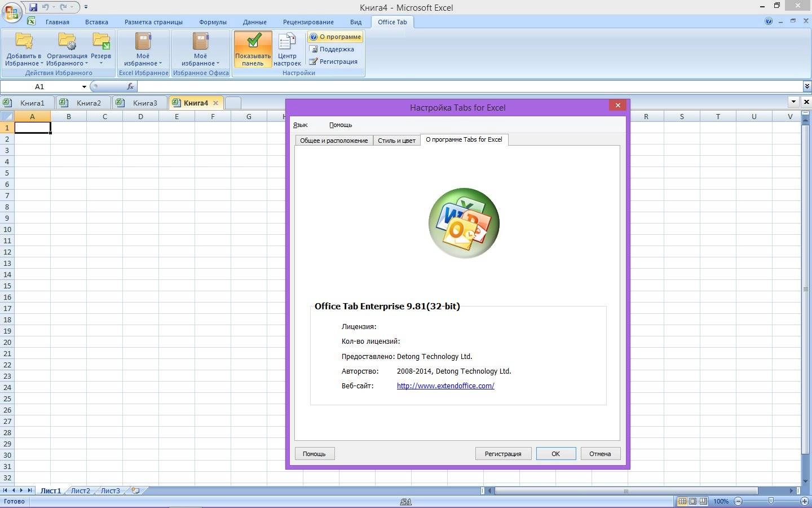This screenshot has width=812, height=508.
Task: Close the Книга4 document tab
Action: pos(215,103)
